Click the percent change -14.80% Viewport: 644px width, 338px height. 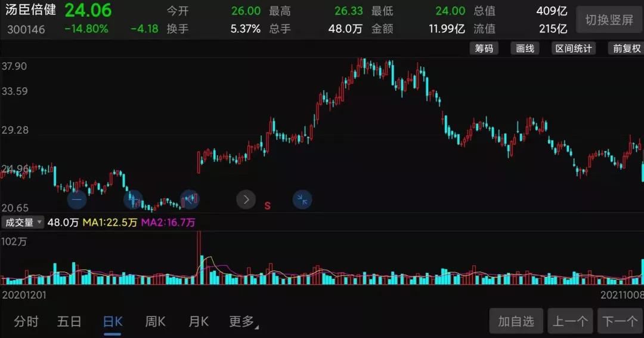click(x=86, y=29)
